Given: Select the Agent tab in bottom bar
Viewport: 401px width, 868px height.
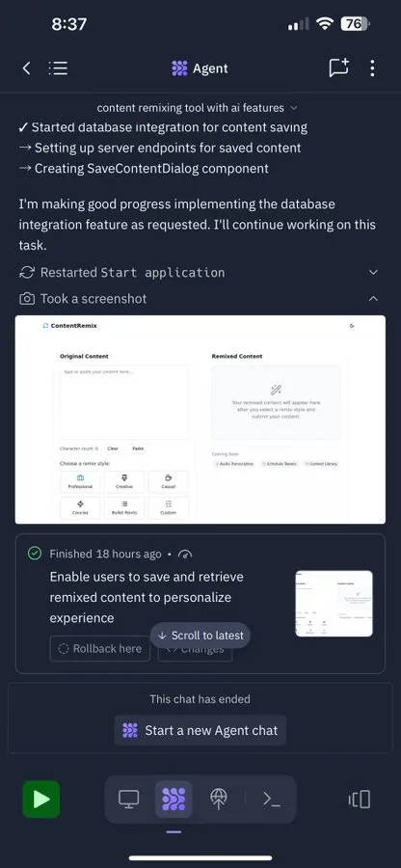Looking at the screenshot, I should 174,800.
